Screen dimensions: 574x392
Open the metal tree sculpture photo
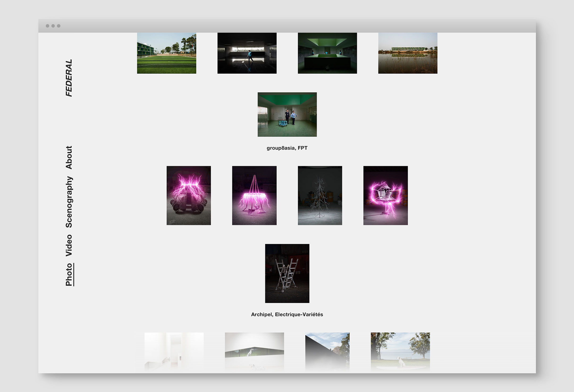[320, 196]
